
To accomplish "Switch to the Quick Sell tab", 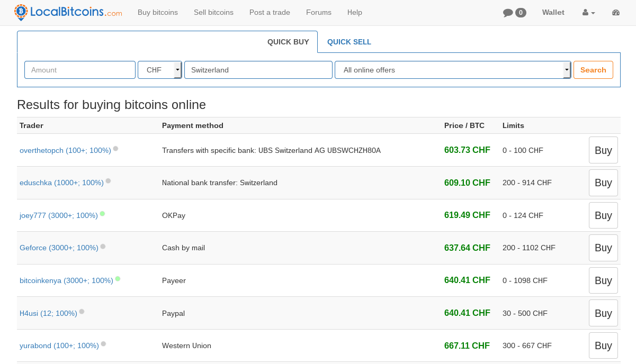I will 349,42.
